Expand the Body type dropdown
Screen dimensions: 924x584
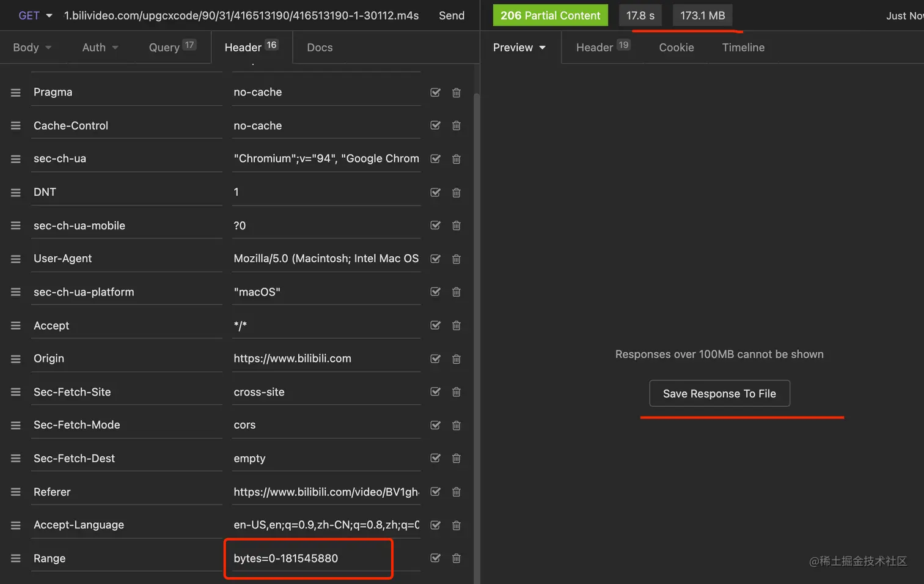pyautogui.click(x=32, y=47)
